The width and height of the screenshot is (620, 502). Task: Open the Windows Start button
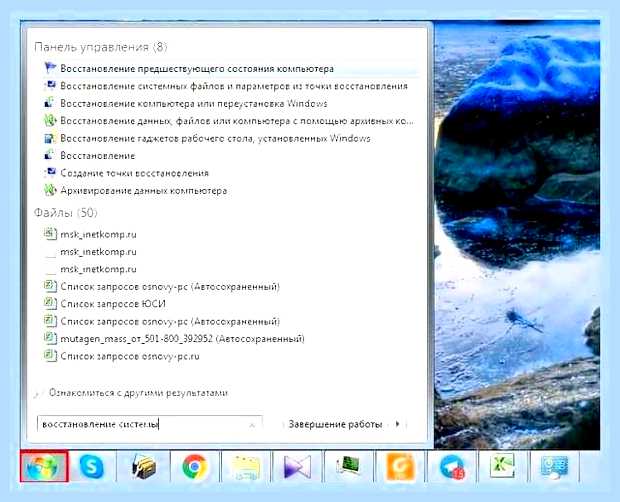43,466
